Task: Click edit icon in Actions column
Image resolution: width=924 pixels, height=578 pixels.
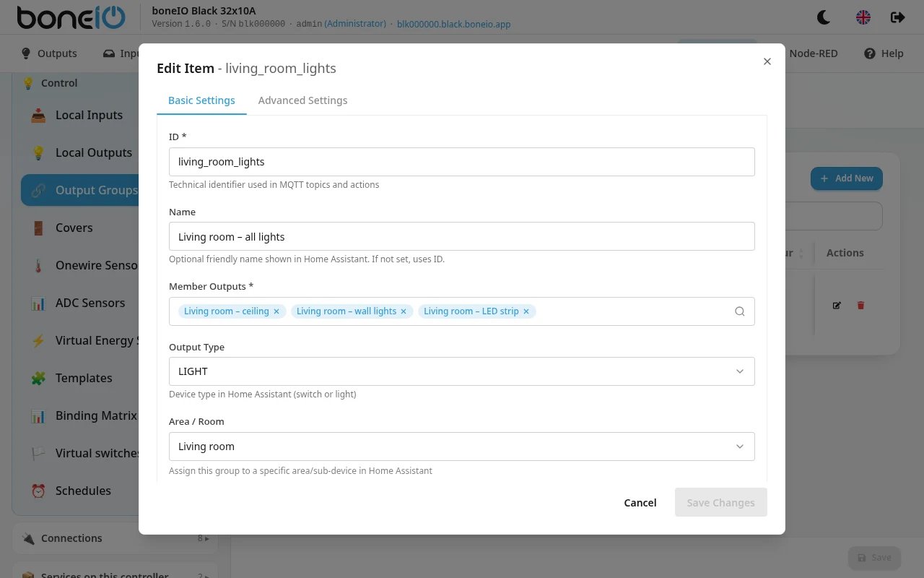Action: pos(837,306)
